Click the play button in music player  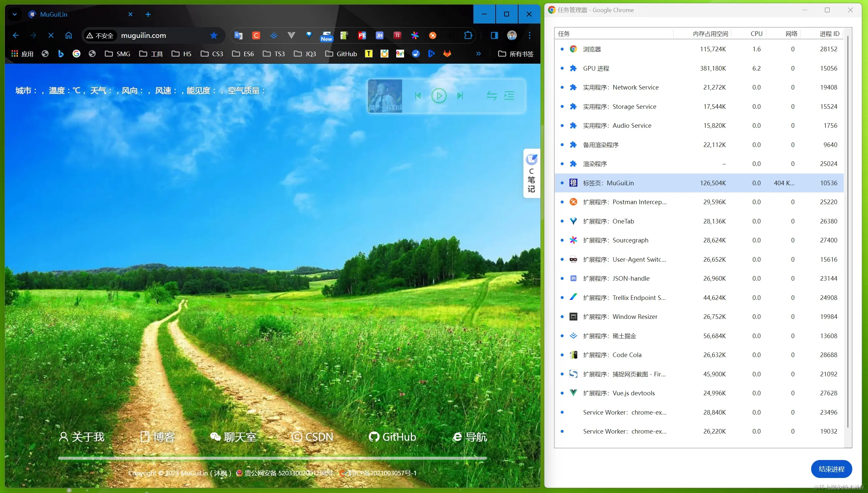pos(439,96)
